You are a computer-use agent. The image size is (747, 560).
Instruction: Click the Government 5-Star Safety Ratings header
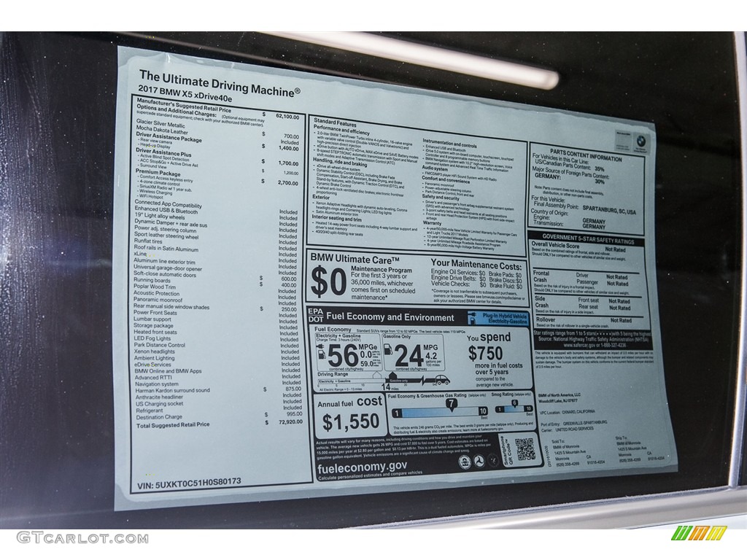coord(587,239)
